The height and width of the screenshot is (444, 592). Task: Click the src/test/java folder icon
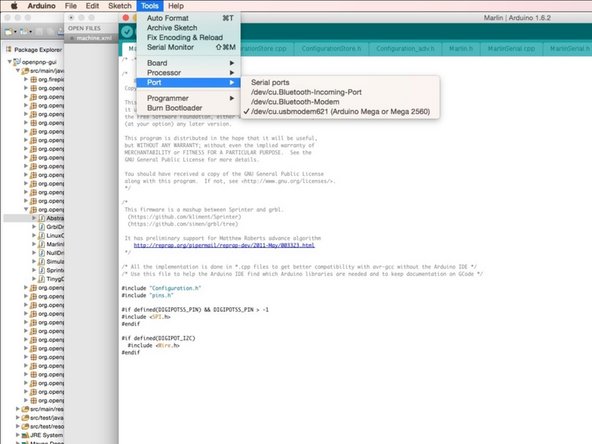click(25, 418)
